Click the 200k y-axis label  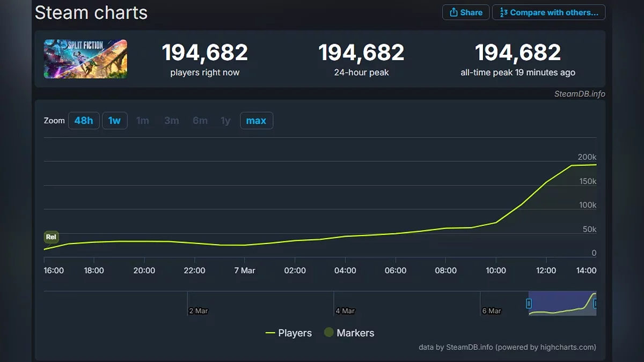click(x=587, y=157)
